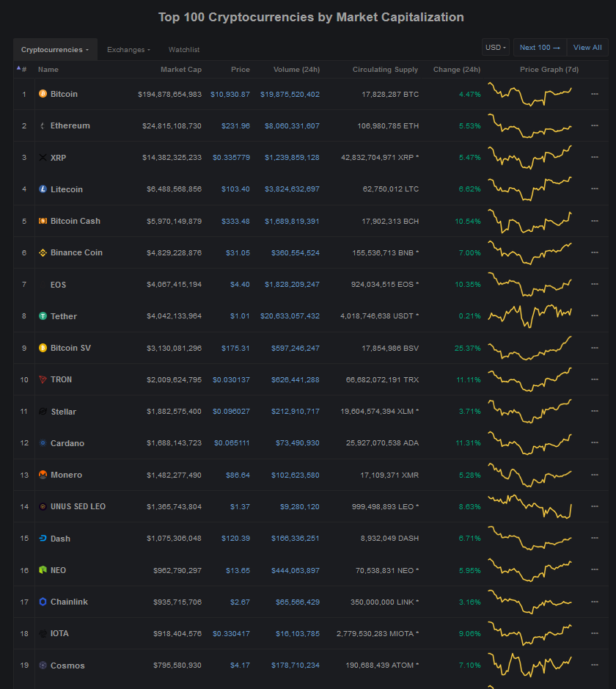Open the Bitcoin SV 7d price graph

click(x=530, y=348)
